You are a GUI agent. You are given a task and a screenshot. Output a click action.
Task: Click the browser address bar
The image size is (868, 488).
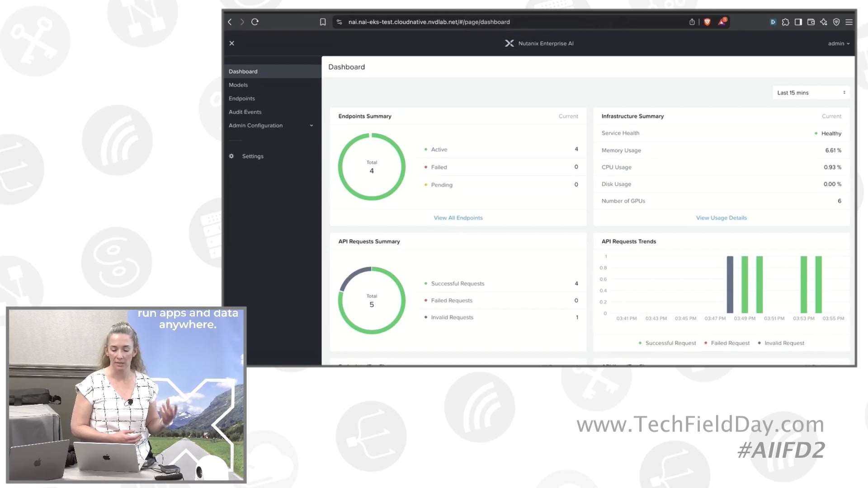[x=429, y=22]
